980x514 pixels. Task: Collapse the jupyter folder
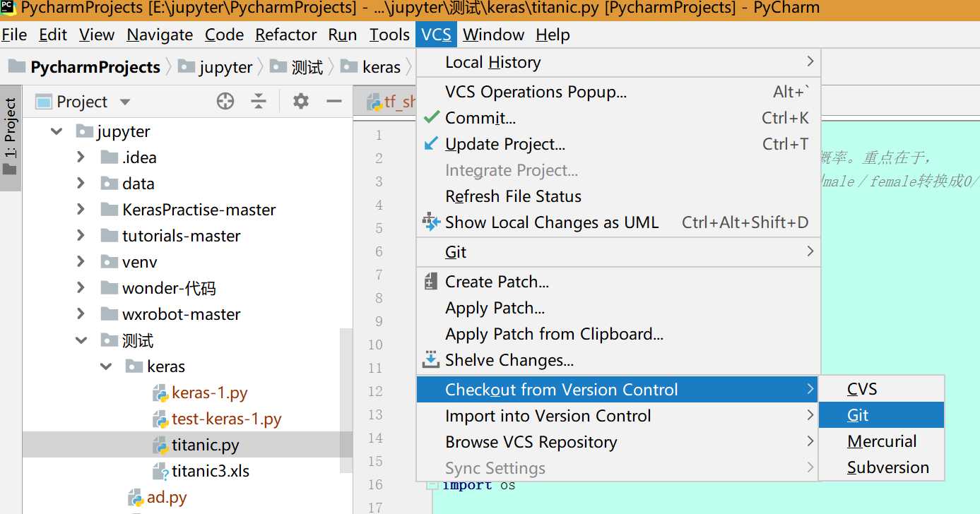[57, 131]
